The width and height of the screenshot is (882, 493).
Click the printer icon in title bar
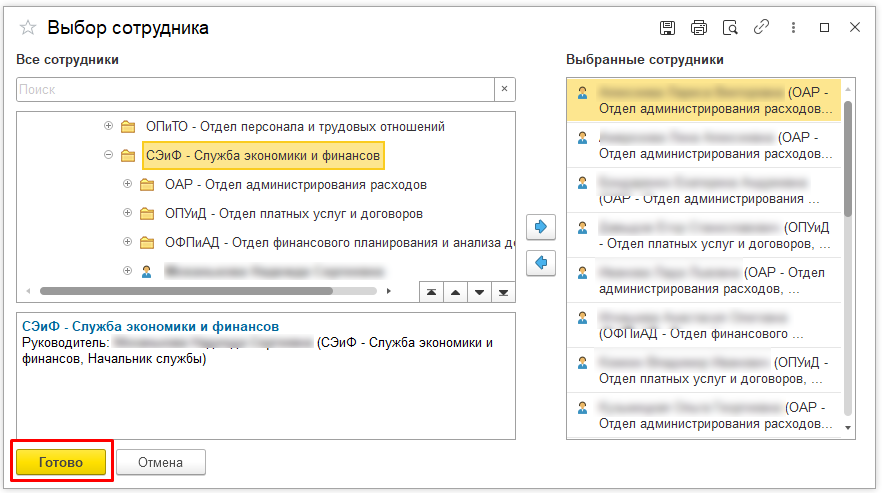point(699,28)
